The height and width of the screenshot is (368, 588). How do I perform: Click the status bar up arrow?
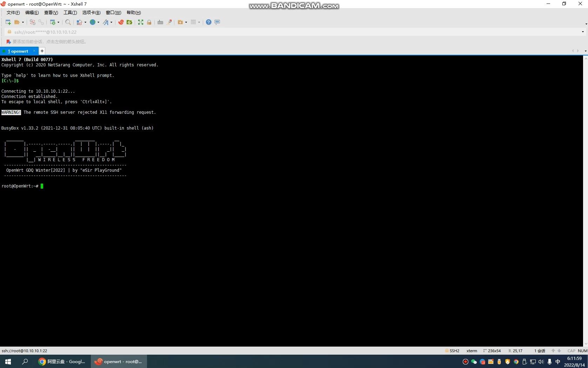(553, 351)
